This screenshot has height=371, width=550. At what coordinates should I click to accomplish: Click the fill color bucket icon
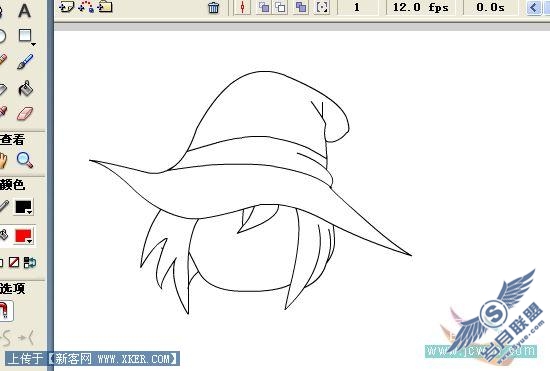(3, 235)
